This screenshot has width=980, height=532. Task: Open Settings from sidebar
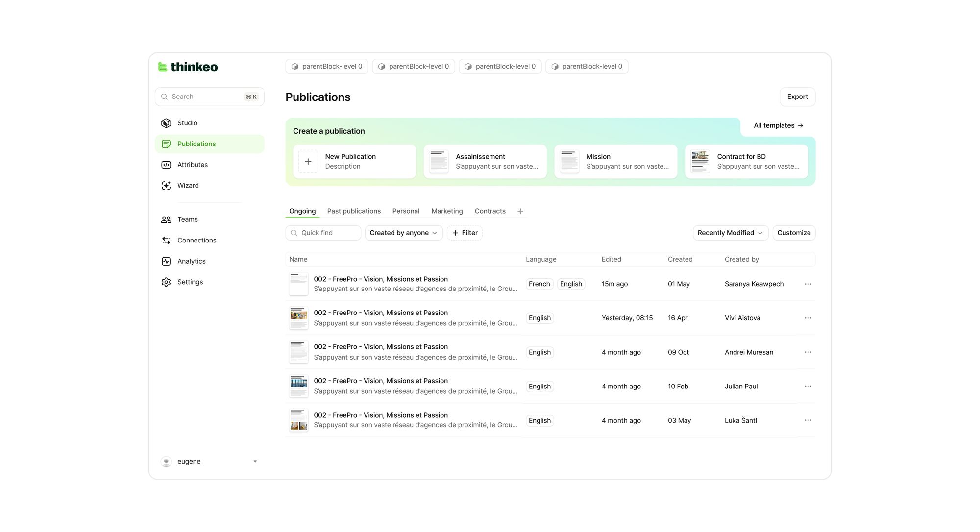209,282
